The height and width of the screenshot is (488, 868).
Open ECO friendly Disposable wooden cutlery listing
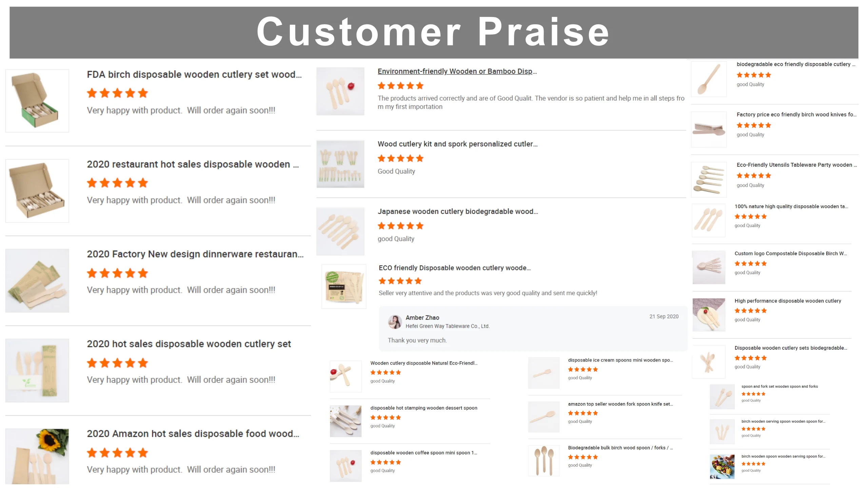coord(454,268)
